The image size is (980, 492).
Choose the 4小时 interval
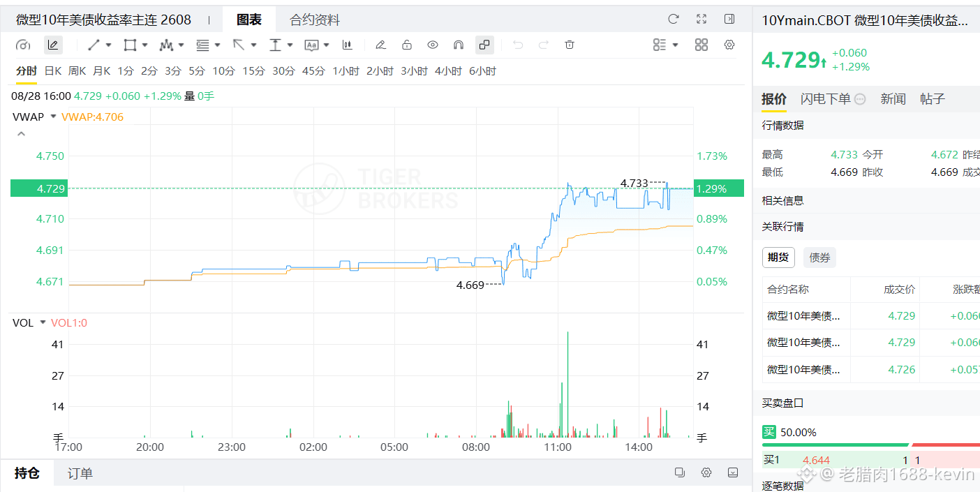coord(448,71)
